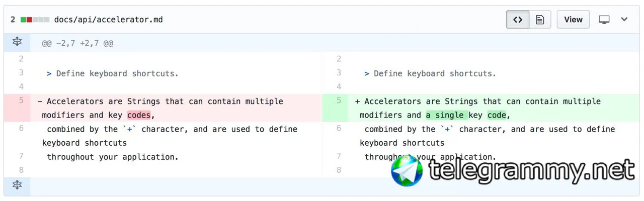The height and width of the screenshot is (201, 644).
Task: Open file in desktop monitor icon
Action: tap(604, 20)
